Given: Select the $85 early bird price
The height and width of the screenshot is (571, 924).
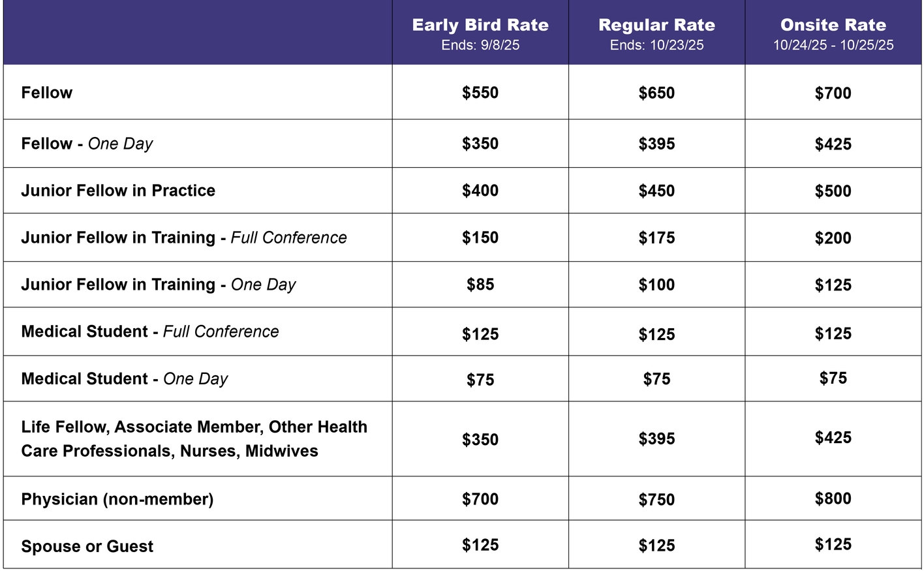Looking at the screenshot, I should click(x=480, y=285).
